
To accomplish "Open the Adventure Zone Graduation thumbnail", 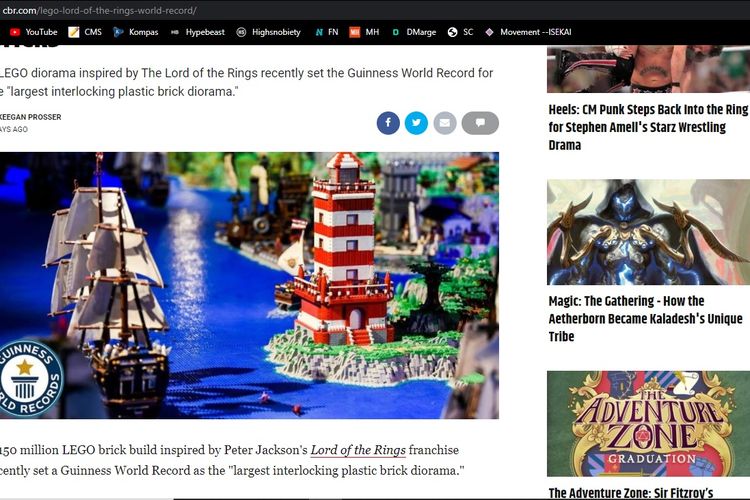I will click(x=647, y=423).
